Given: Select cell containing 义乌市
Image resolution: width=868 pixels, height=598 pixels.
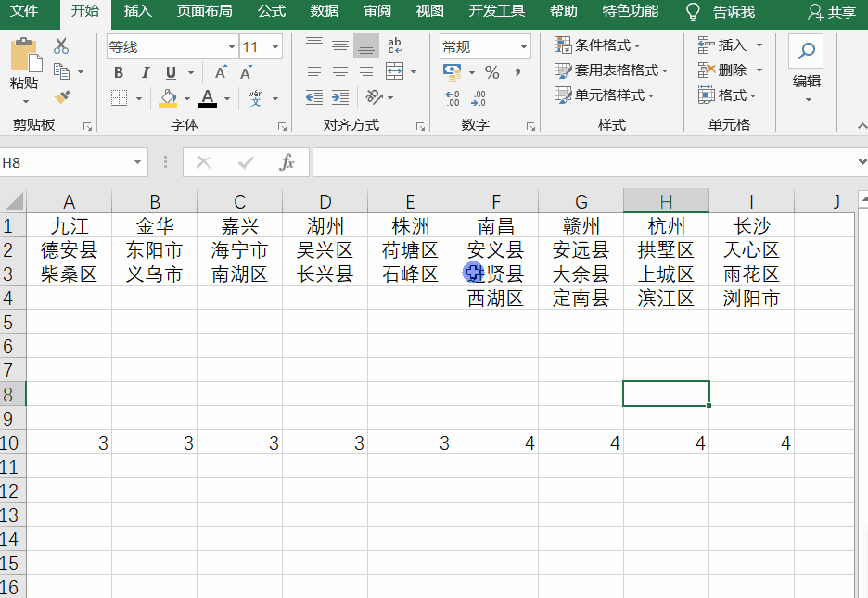Looking at the screenshot, I should [x=155, y=274].
